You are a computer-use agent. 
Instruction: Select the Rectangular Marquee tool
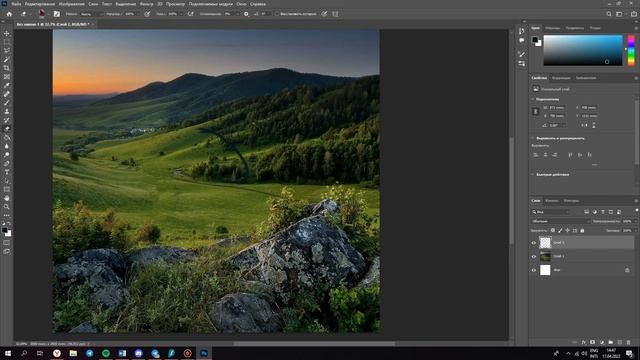click(7, 42)
